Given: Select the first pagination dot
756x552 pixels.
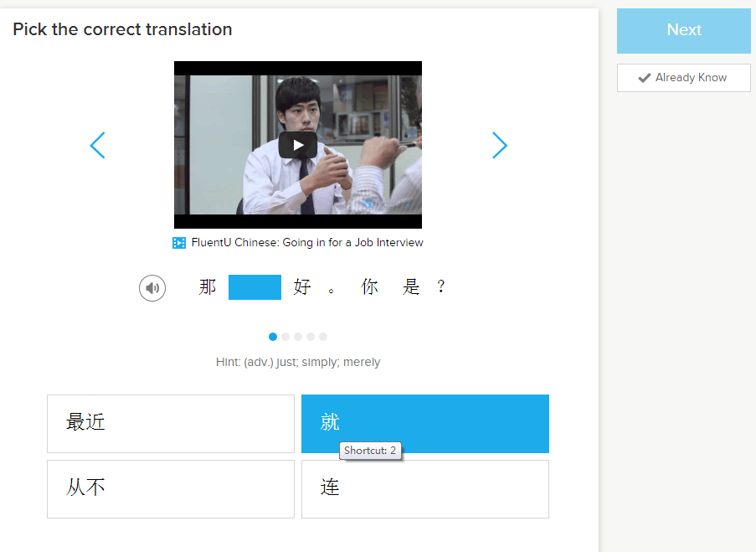Looking at the screenshot, I should click(x=273, y=337).
